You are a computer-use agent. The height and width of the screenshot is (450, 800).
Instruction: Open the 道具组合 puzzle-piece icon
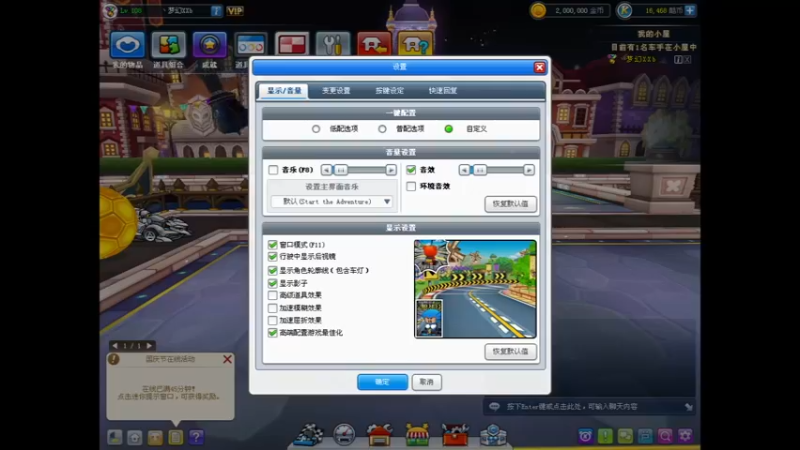click(x=168, y=45)
